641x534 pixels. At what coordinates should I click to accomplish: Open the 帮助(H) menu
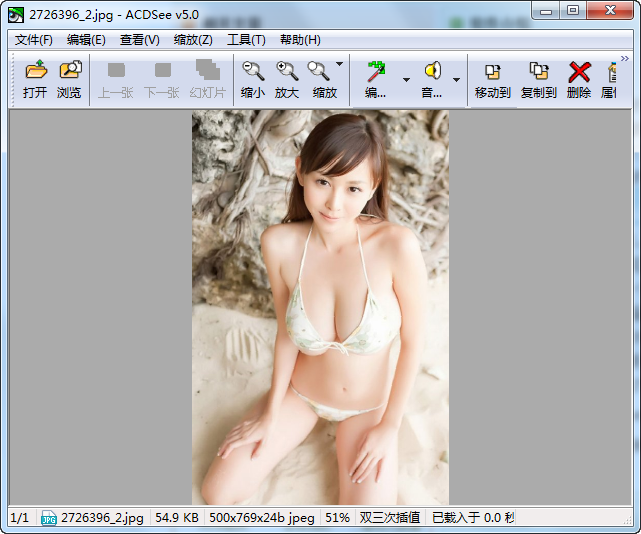pyautogui.click(x=300, y=40)
